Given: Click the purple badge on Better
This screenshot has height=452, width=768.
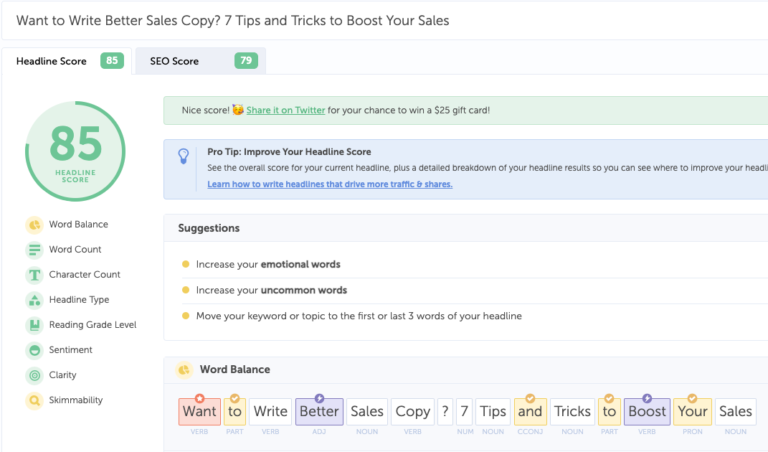Looking at the screenshot, I should click(319, 398).
